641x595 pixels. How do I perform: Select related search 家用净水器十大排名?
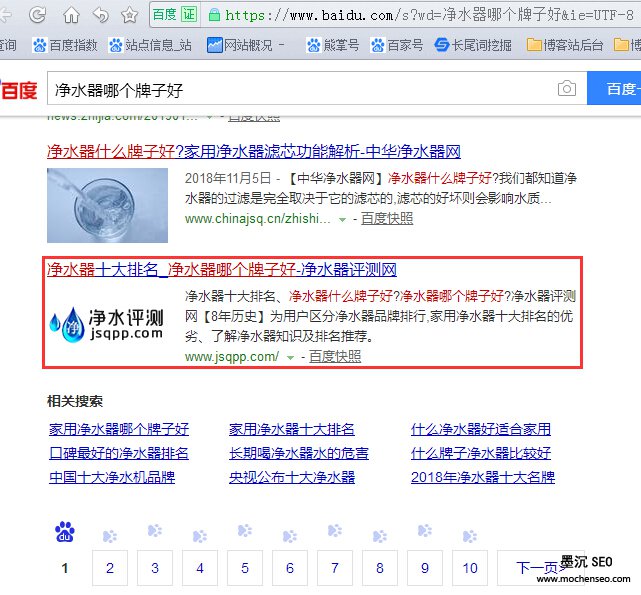click(x=292, y=429)
